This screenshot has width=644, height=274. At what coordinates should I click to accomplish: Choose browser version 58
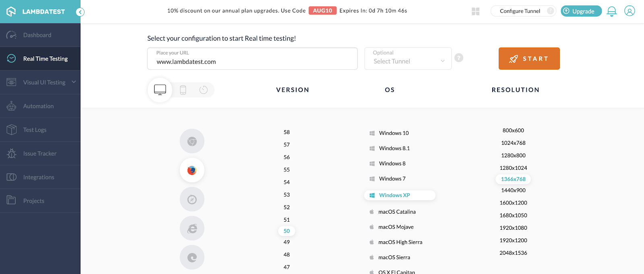click(x=287, y=132)
